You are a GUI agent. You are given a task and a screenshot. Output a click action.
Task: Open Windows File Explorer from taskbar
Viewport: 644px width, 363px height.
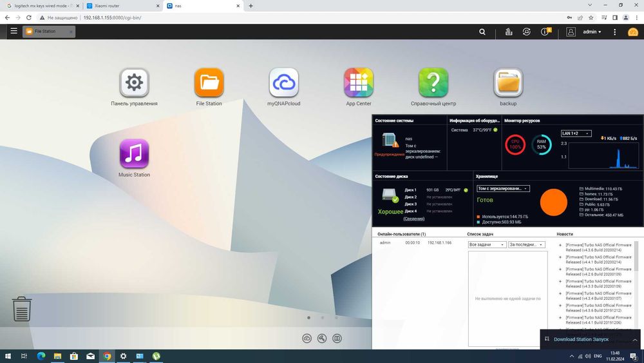coord(57,356)
